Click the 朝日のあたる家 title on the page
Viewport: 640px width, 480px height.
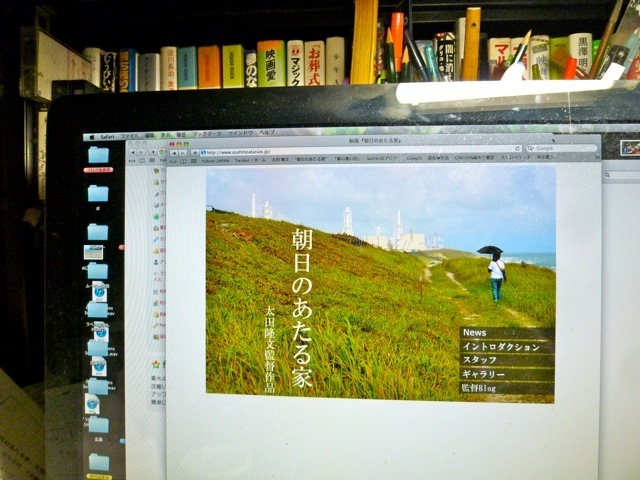[302, 308]
